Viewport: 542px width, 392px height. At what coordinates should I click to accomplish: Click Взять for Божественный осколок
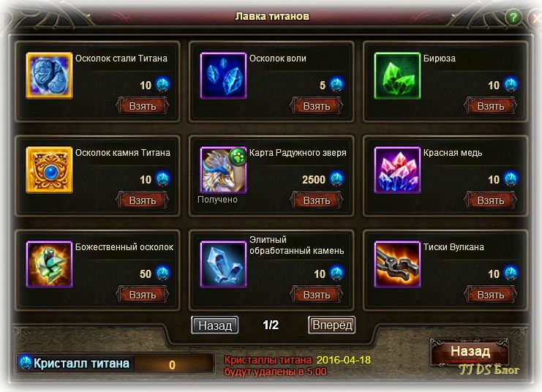pos(142,295)
